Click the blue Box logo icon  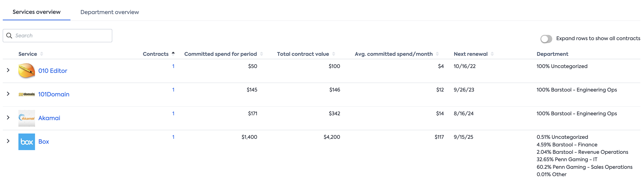[26, 142]
